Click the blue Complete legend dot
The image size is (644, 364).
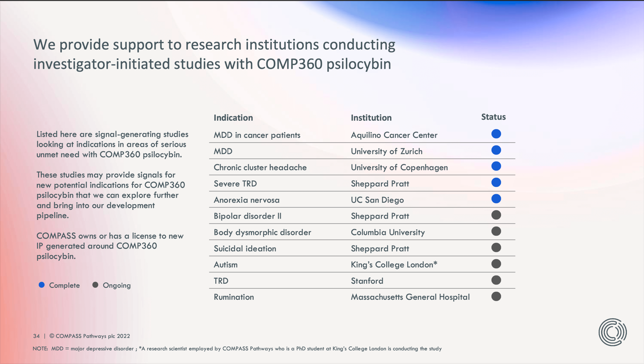42,285
